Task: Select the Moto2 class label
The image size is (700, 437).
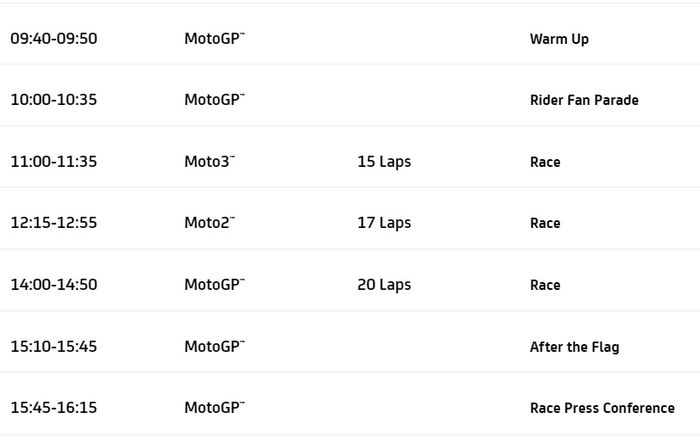Action: coord(210,223)
